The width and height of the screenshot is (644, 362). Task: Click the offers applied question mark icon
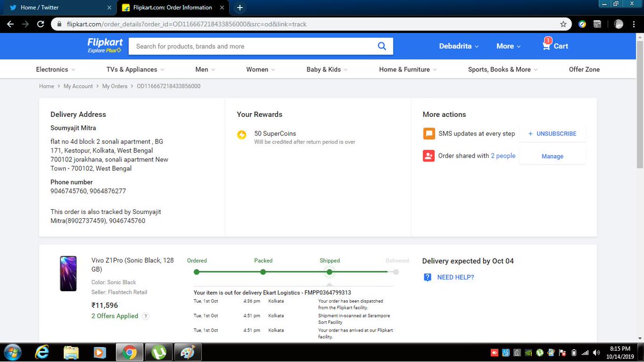point(146,316)
